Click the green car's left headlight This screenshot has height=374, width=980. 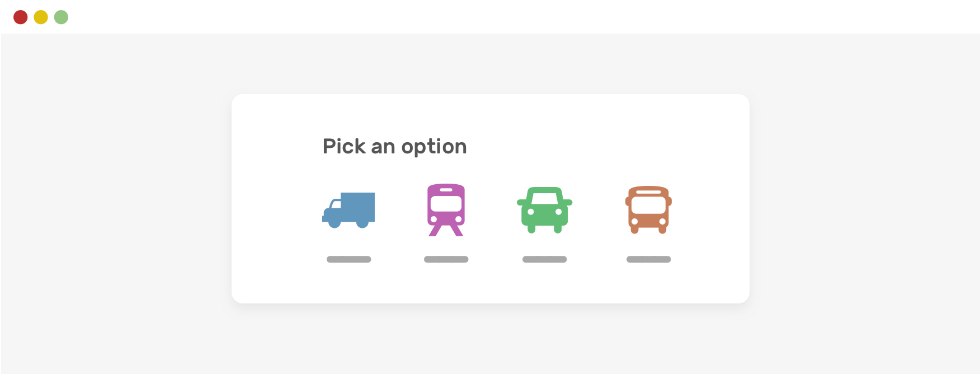point(531,212)
